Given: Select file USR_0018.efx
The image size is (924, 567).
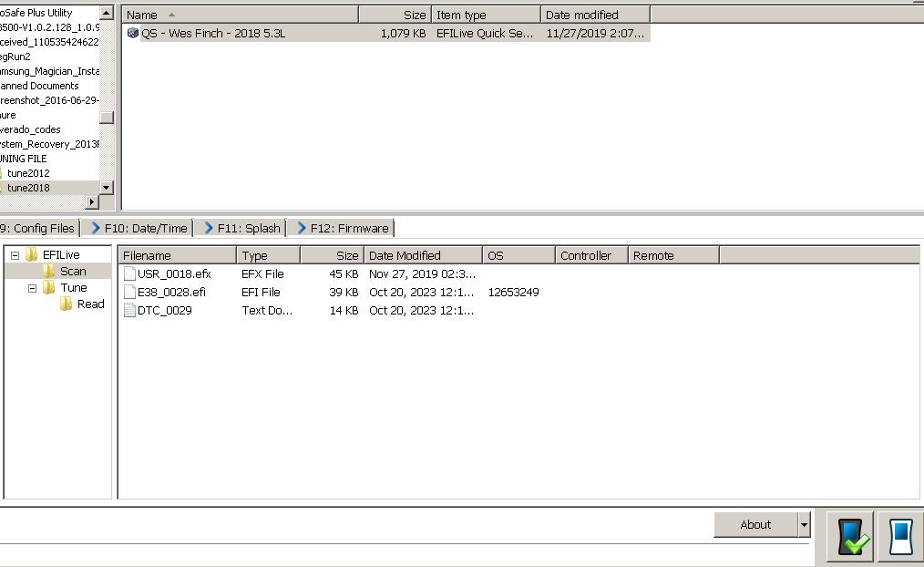Looking at the screenshot, I should [x=174, y=274].
